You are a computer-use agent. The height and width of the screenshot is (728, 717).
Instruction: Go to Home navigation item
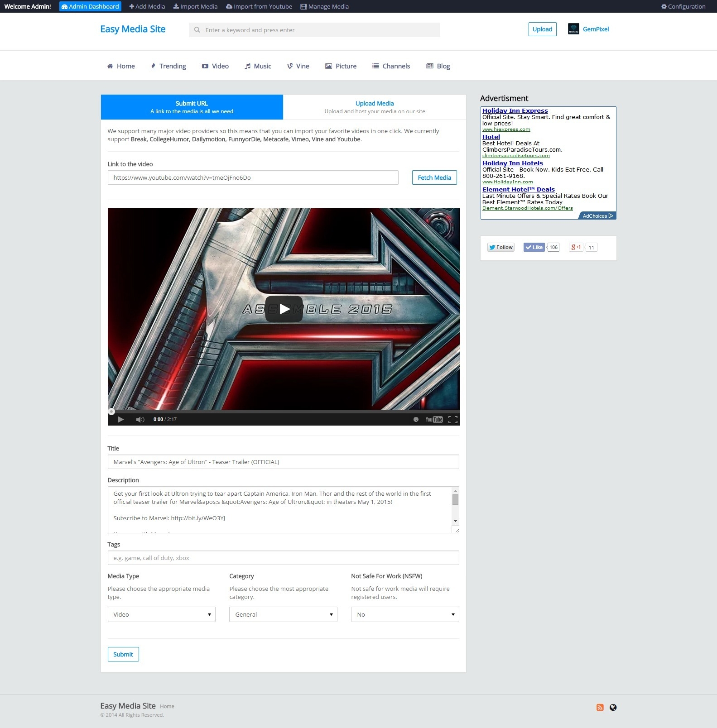click(x=121, y=66)
